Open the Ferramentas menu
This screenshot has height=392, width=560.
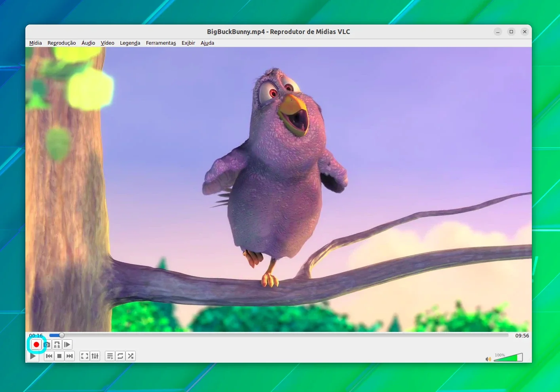coord(161,43)
